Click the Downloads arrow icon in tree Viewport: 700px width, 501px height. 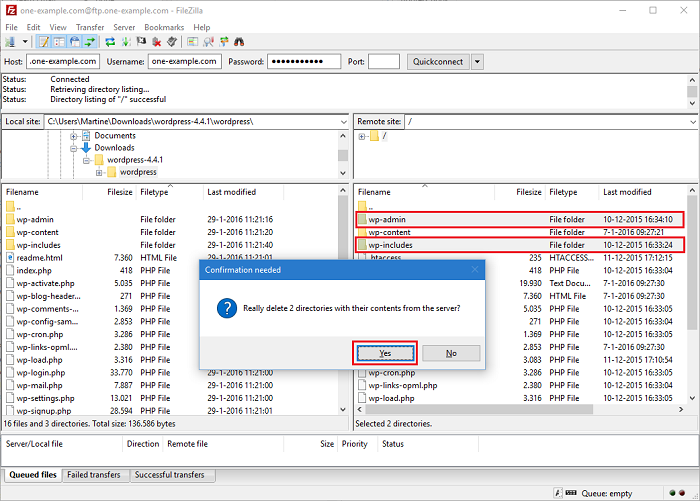[x=86, y=147]
